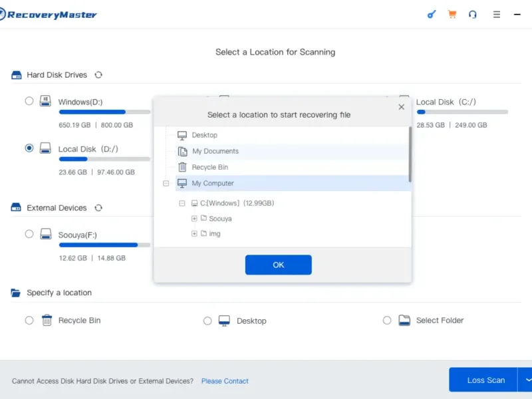Open the hamburger menu
The width and height of the screenshot is (532, 399).
(497, 15)
